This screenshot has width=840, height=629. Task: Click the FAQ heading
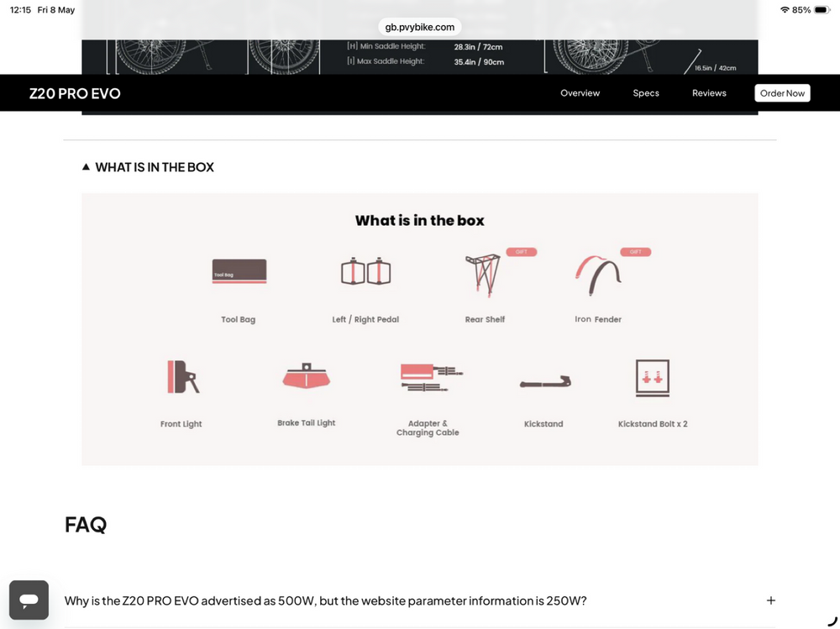86,524
